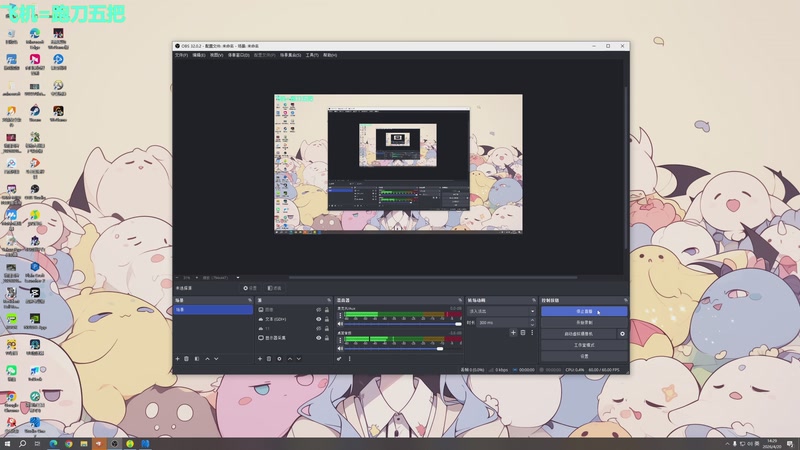
Task: Click the Start Virtual Camera button
Action: click(x=579, y=334)
